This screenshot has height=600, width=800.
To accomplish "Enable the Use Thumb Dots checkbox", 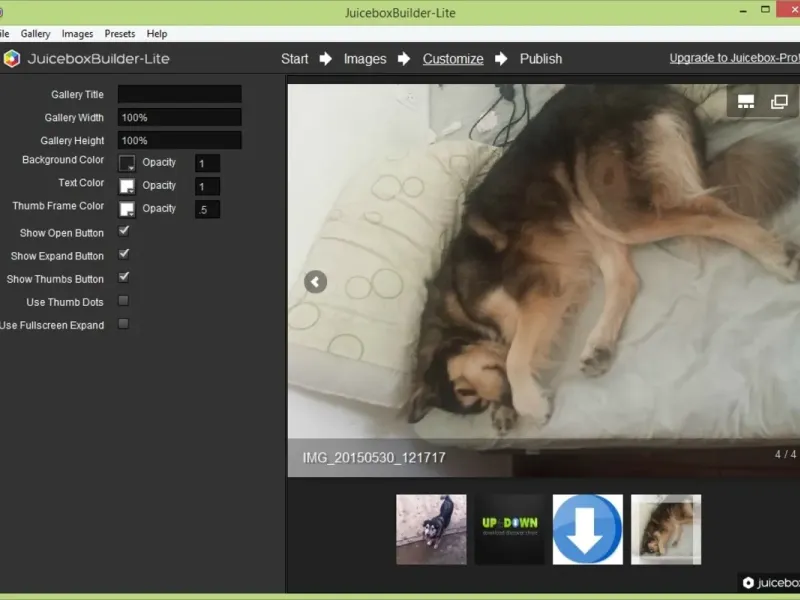I will point(123,301).
